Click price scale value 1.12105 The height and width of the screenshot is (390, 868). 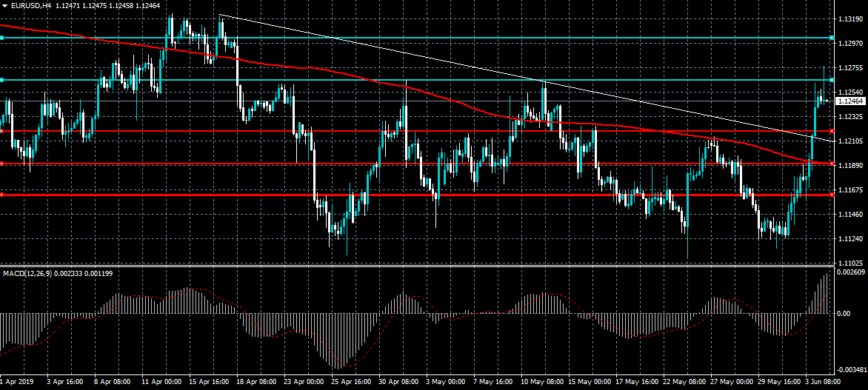point(849,141)
